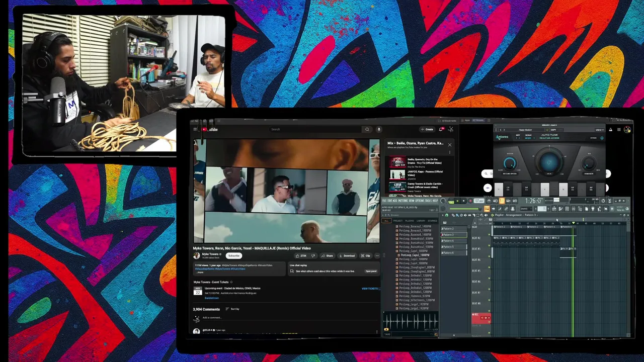The height and width of the screenshot is (362, 644).
Task: Open YouTube notifications bell
Action: pyautogui.click(x=442, y=129)
